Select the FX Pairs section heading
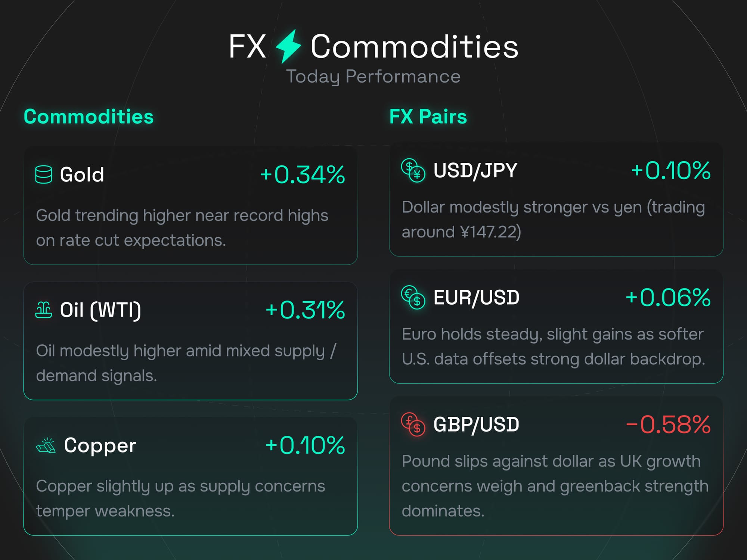This screenshot has height=560, width=747. (x=428, y=116)
